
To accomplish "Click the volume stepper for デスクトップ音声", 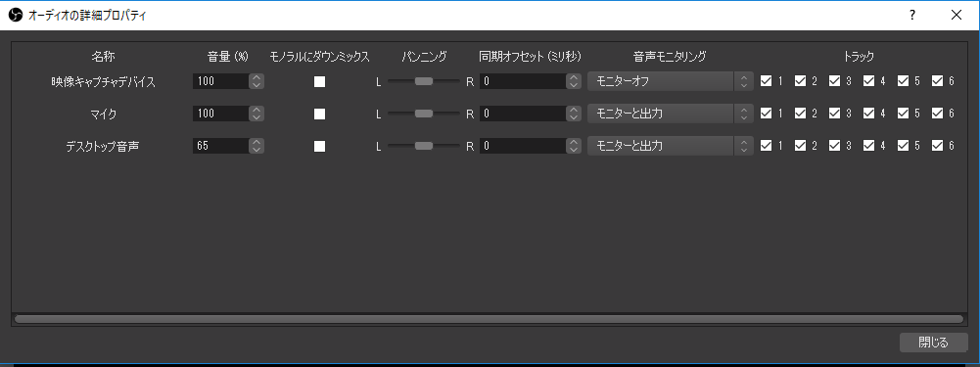I will pyautogui.click(x=257, y=146).
